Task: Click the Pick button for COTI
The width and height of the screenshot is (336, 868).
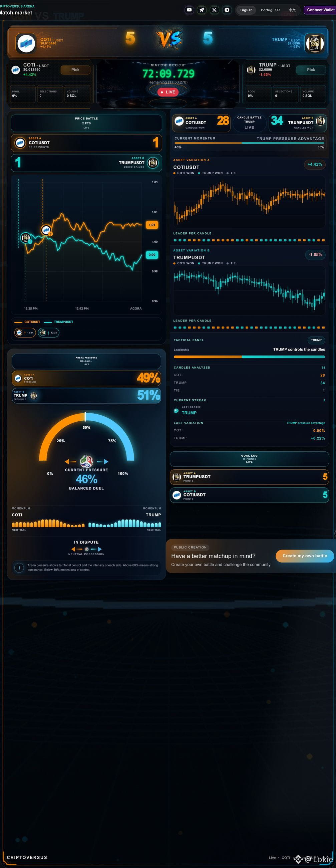Action: [x=75, y=70]
